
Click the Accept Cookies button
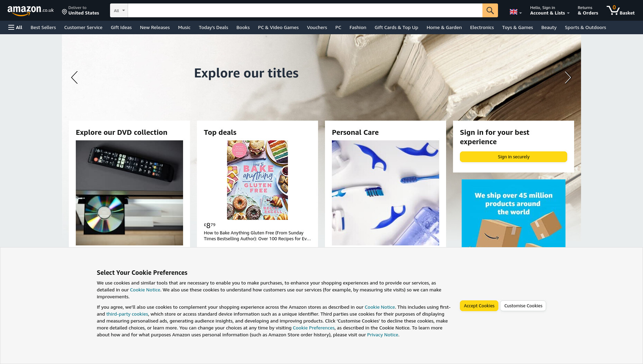tap(479, 306)
